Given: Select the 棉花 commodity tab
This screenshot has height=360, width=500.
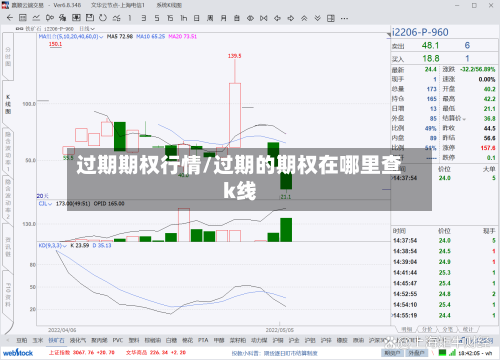Looking at the screenshot, I should (x=187, y=340).
